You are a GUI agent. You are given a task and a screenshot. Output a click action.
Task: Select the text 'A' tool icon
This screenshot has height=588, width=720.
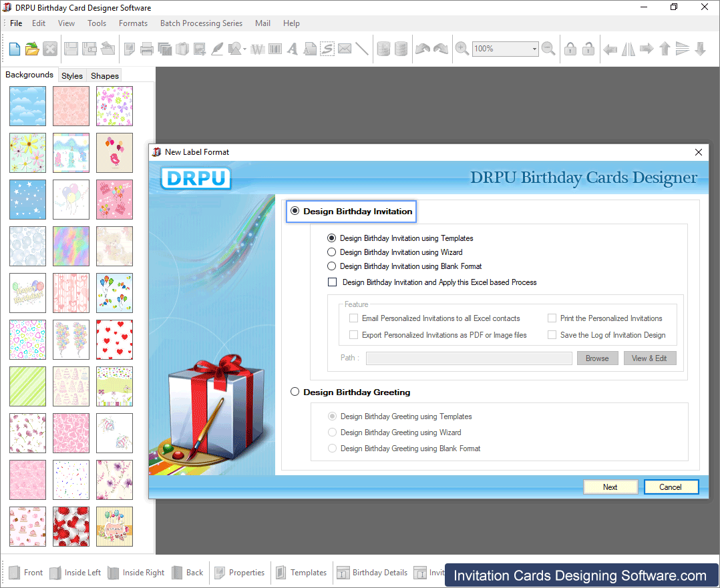[293, 49]
